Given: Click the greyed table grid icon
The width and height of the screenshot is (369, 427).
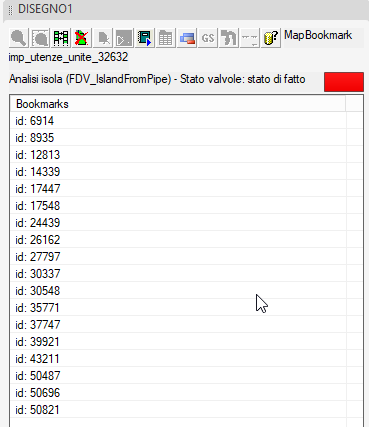Looking at the screenshot, I should [x=166, y=38].
